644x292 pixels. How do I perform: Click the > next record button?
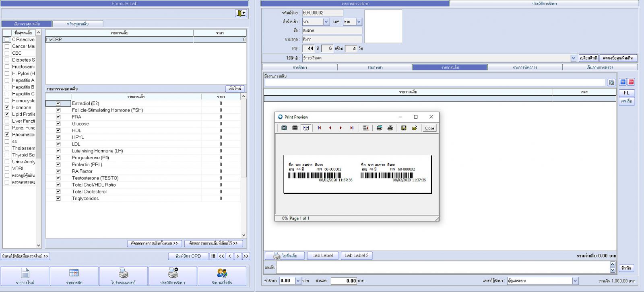[238, 256]
